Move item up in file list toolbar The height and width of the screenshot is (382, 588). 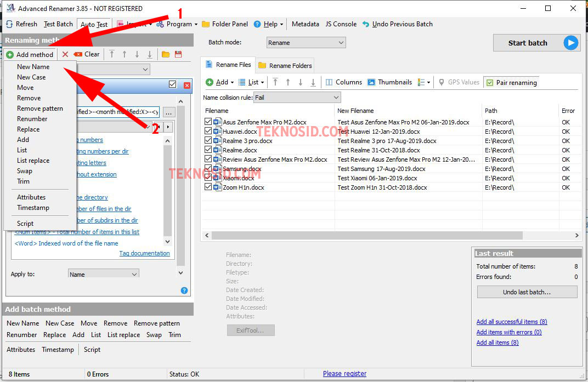pos(288,82)
